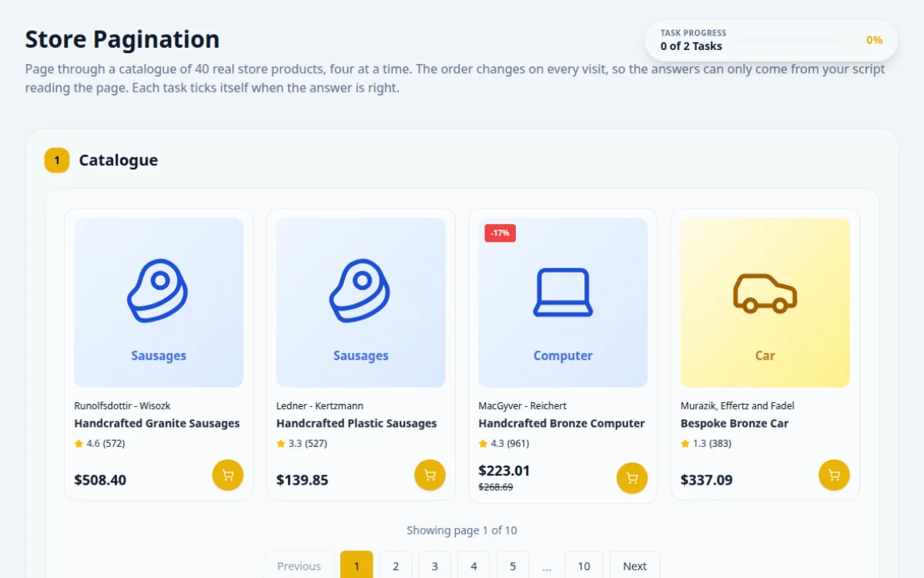Click the 0% progress value
Viewport: 924px width, 578px height.
click(874, 40)
